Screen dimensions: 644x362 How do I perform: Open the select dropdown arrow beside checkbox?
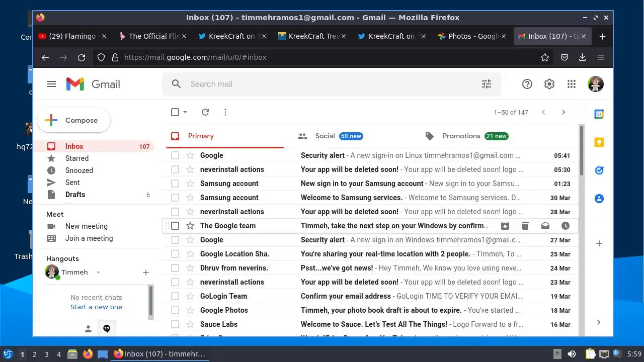tap(185, 112)
